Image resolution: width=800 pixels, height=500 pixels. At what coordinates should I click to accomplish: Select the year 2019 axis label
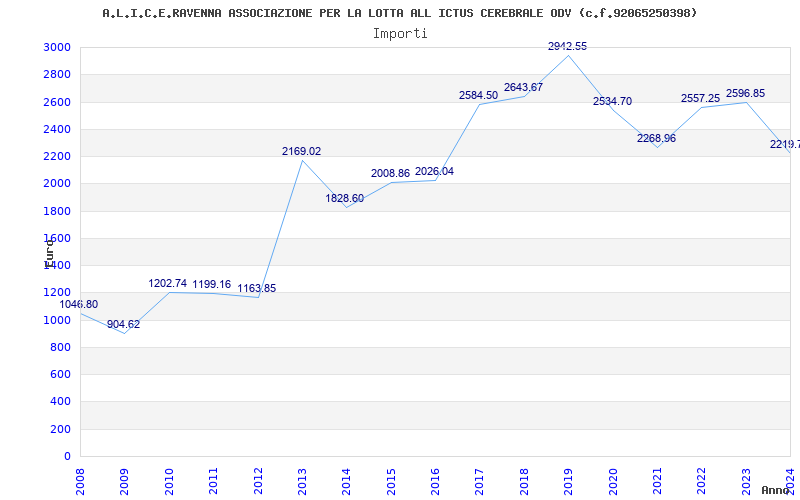pyautogui.click(x=568, y=482)
